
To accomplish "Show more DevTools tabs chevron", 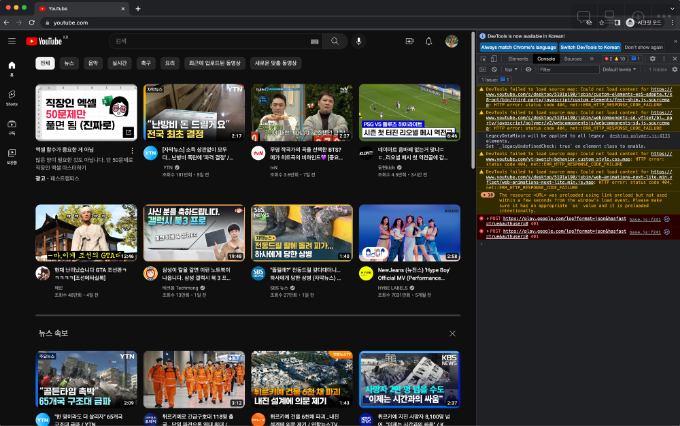I will point(592,59).
